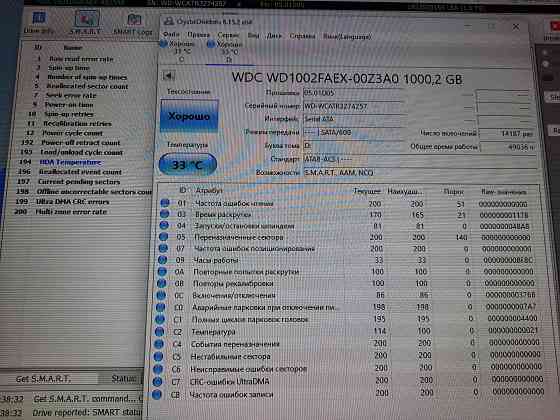The height and width of the screenshot is (420, 560).
Task: Click the status circle for attribute C0
Action: tap(160, 307)
